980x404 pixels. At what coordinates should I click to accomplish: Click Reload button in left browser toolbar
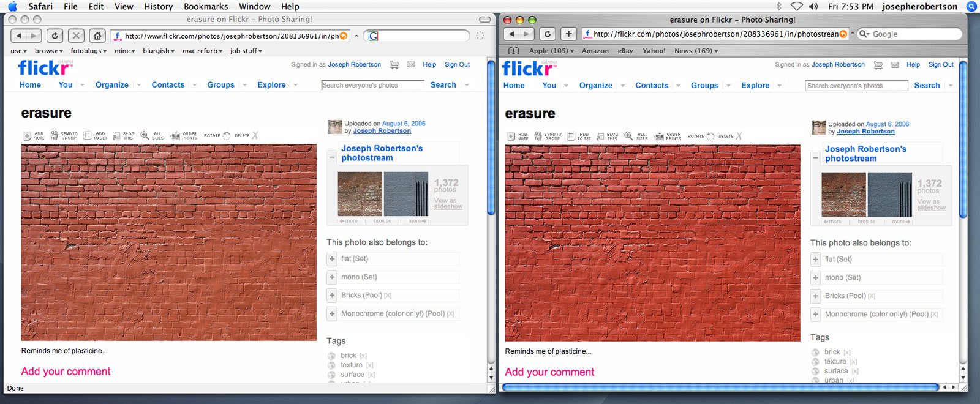(x=55, y=36)
